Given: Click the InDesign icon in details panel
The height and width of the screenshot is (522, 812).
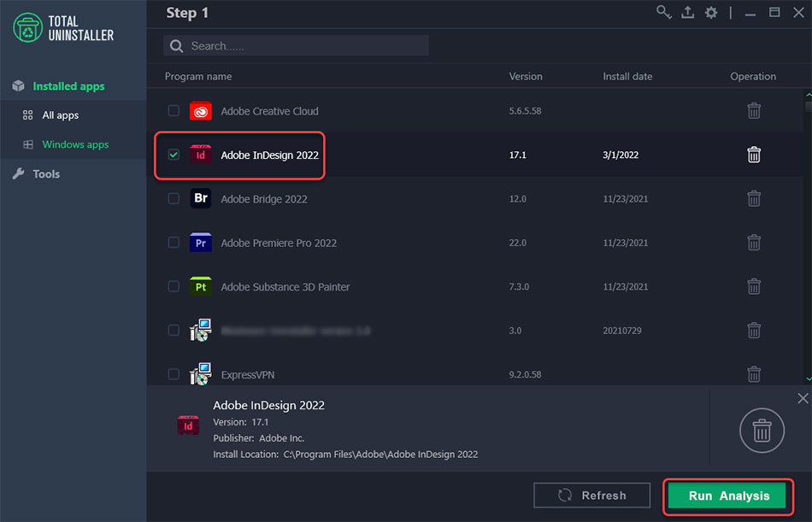Looking at the screenshot, I should 188,425.
